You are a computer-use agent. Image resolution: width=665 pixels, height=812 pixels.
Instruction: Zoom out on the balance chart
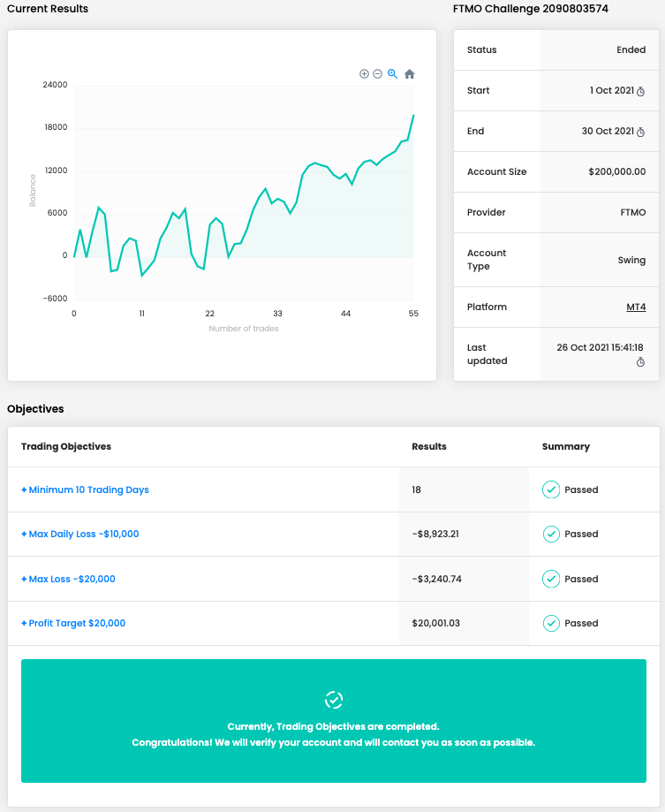point(378,74)
